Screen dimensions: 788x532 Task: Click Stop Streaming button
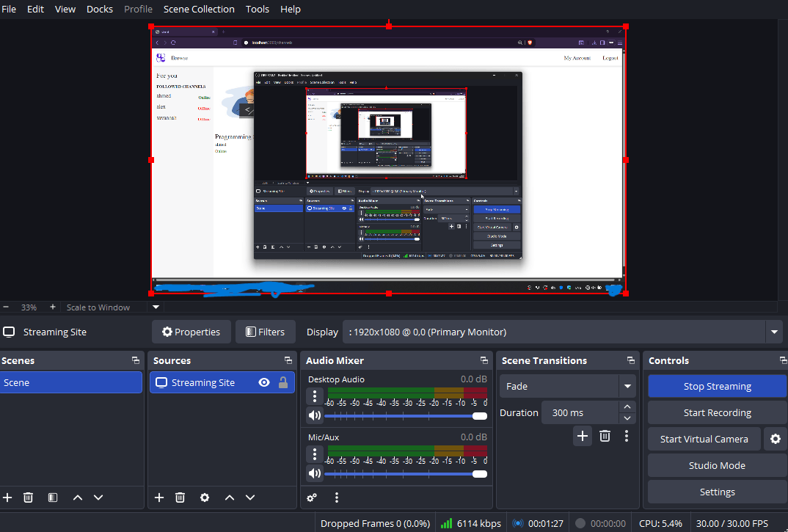tap(717, 386)
